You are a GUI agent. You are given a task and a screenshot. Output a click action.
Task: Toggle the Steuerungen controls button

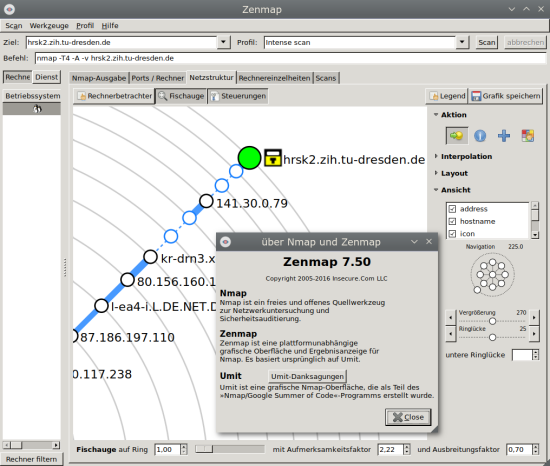coord(238,96)
